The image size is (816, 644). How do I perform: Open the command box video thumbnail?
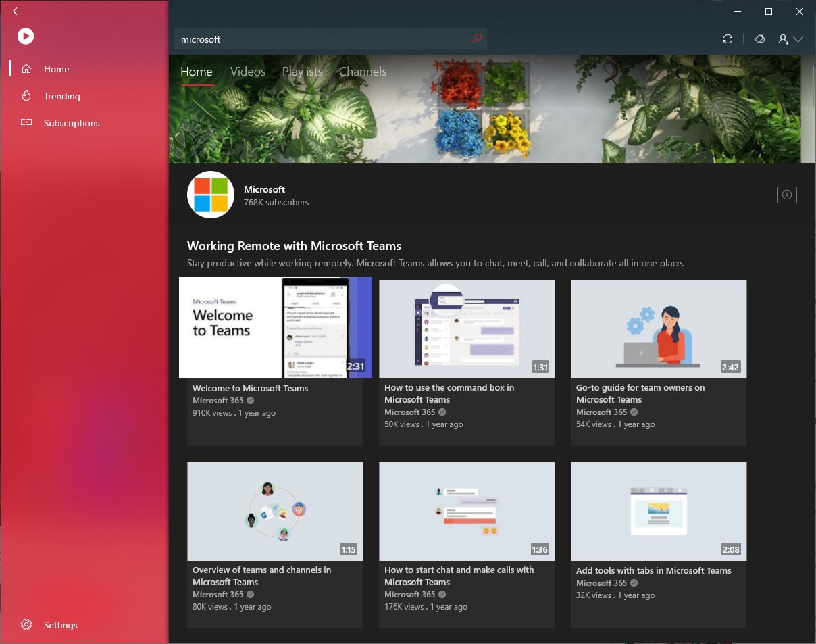pyautogui.click(x=467, y=329)
